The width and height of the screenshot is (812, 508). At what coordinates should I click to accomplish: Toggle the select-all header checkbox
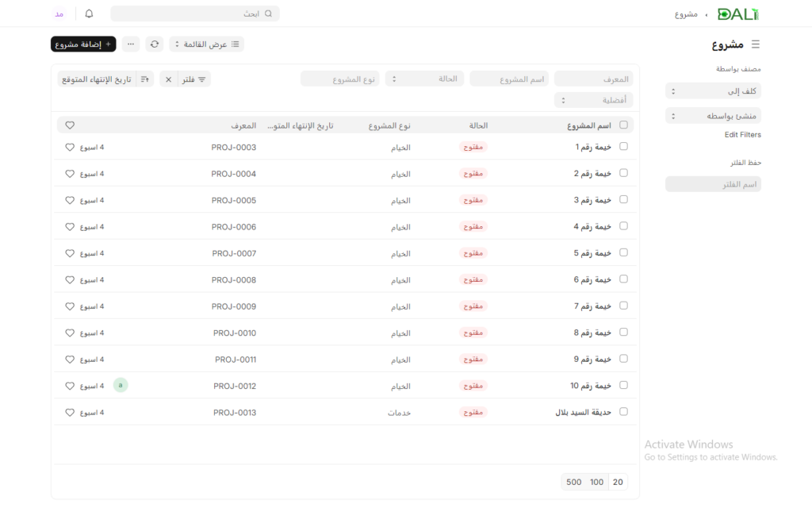[623, 125]
